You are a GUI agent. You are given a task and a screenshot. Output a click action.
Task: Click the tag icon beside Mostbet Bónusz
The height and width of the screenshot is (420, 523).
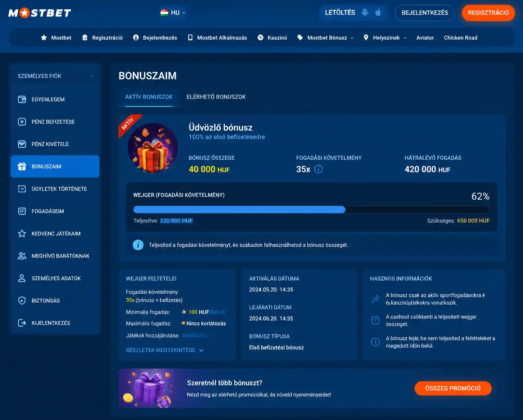coord(300,38)
